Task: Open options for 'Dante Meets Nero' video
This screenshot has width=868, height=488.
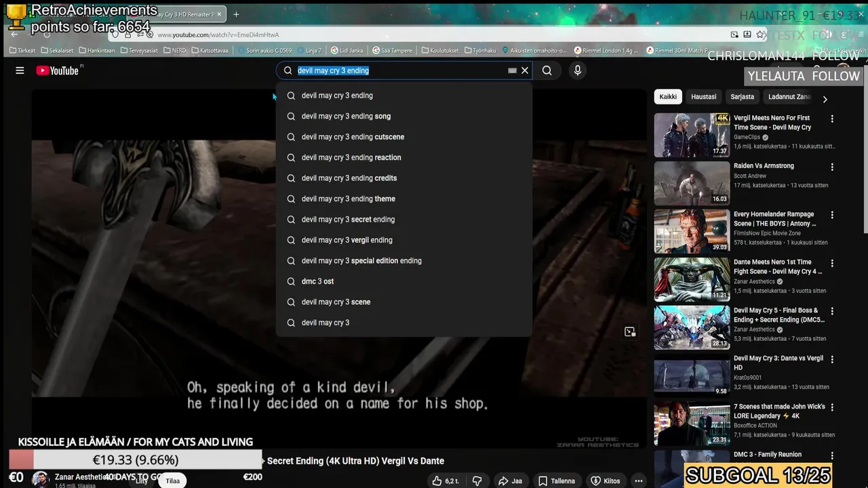Action: (x=832, y=263)
